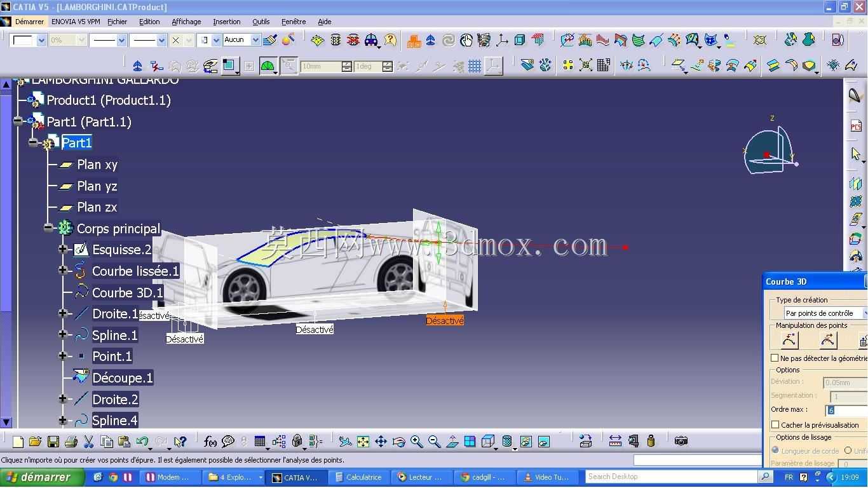Click the axis system icon
This screenshot has height=488, width=868.
pos(502,41)
